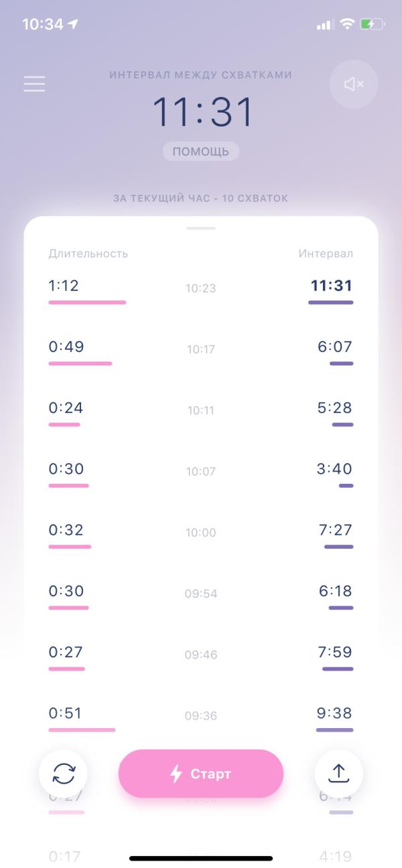Tap the Длительность column header

pos(88,254)
